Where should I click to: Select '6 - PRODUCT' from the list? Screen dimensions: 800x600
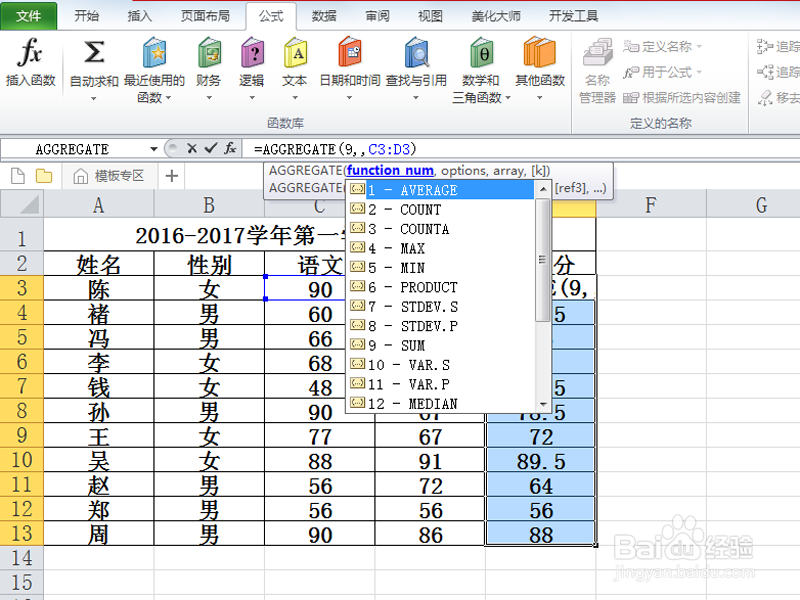point(441,287)
